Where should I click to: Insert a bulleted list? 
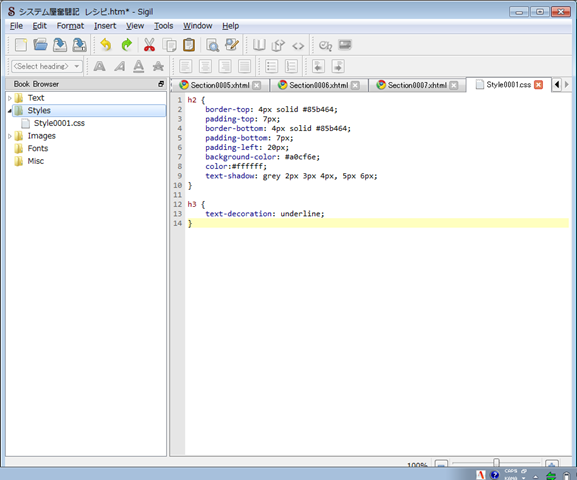point(272,66)
